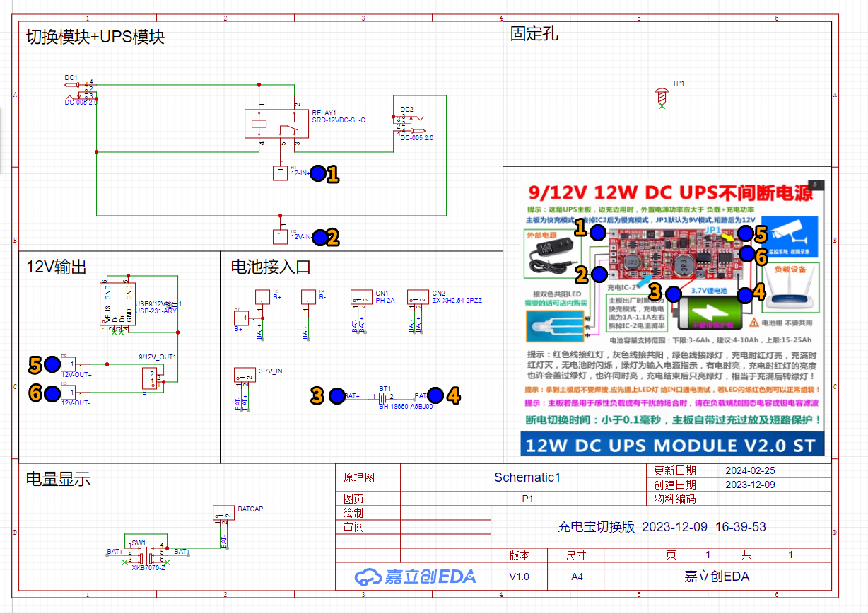Viewport: 868px width, 614px height.
Task: Click the 12V-OUT+ pad symbol
Action: [69, 364]
